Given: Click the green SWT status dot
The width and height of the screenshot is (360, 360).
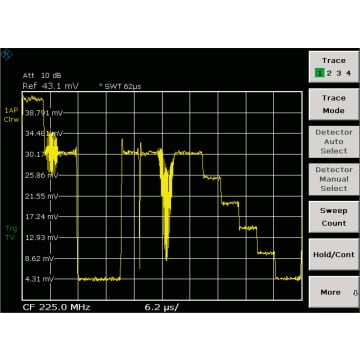Looking at the screenshot, I should [101, 85].
